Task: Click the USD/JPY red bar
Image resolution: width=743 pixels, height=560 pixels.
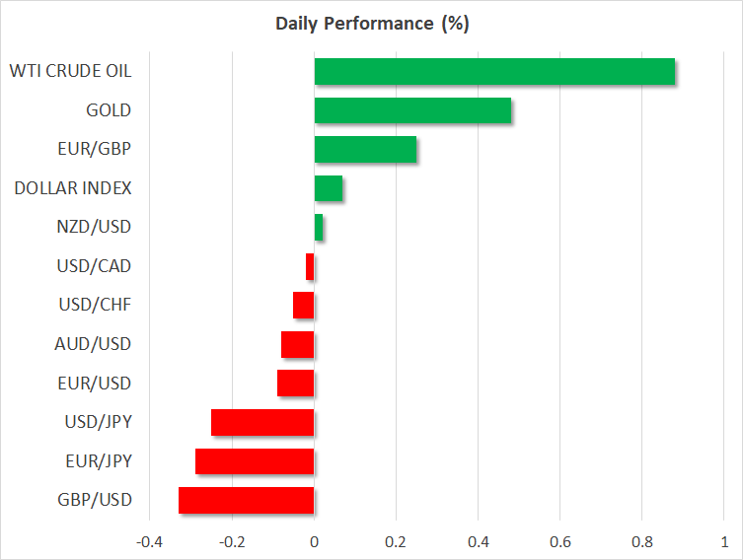Action: coord(262,423)
